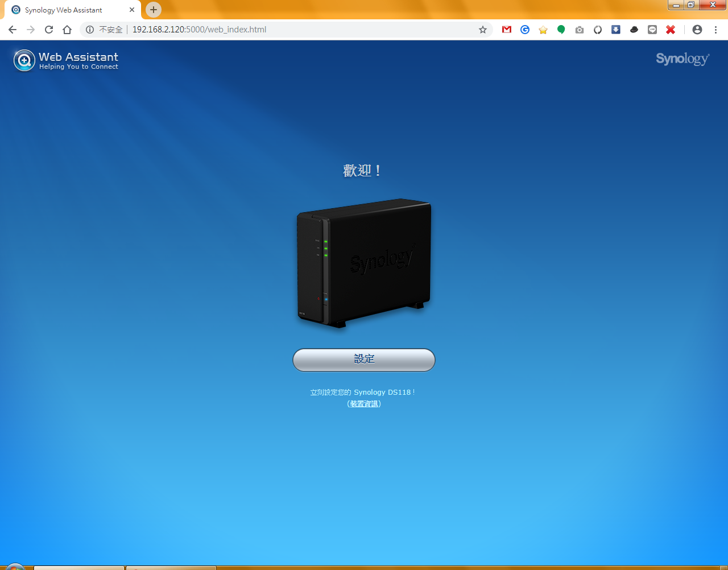
Task: Click the DS118 NAS device image
Action: click(x=364, y=263)
